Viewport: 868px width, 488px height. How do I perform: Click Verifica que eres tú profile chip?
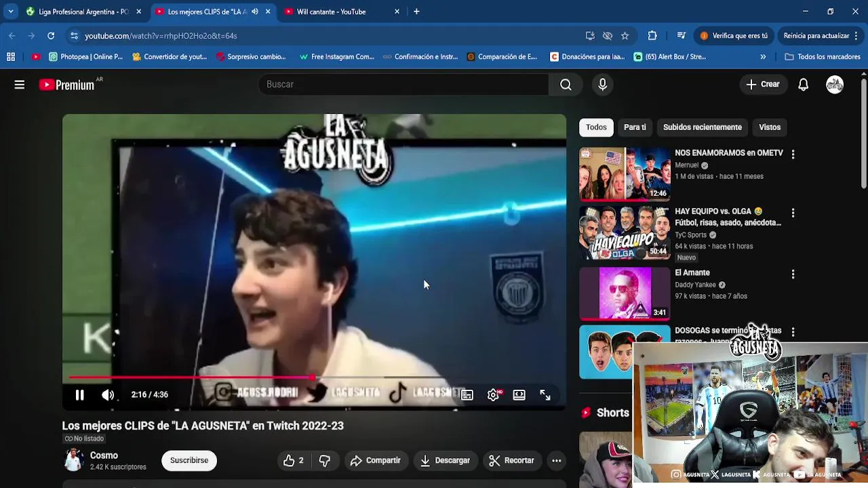tap(734, 35)
